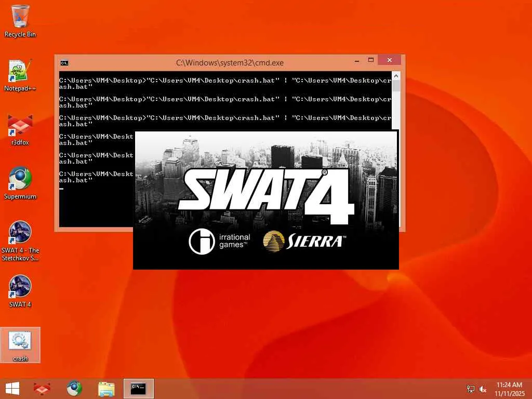Click the SWAT 4 splash screen logo
This screenshot has height=399, width=532.
(x=267, y=196)
